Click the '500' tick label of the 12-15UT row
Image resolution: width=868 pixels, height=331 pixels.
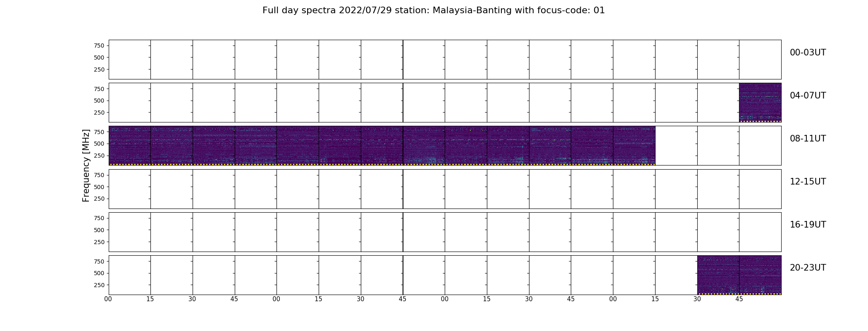[99, 187]
